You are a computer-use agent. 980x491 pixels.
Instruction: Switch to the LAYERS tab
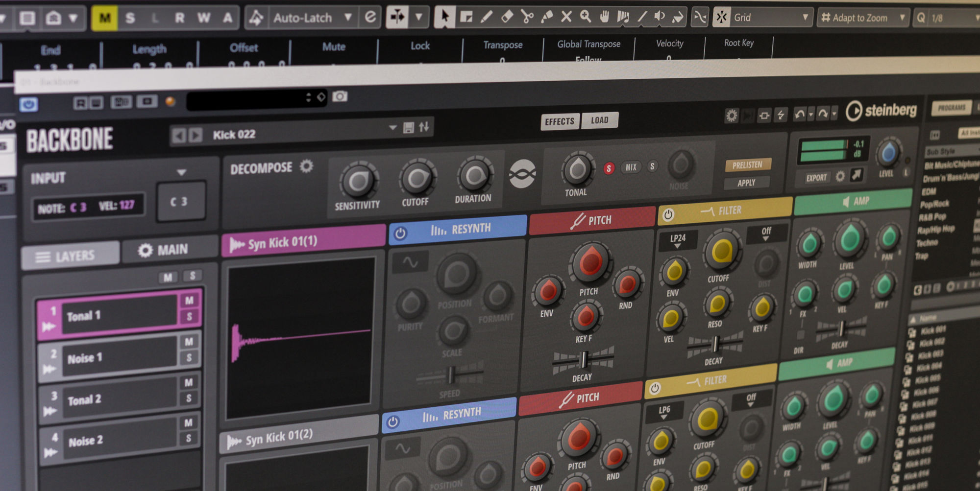pyautogui.click(x=71, y=256)
